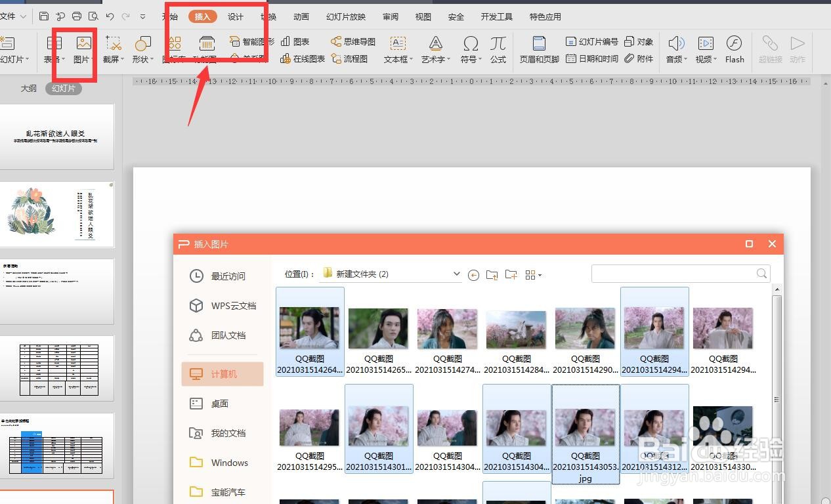Open the 截屏 screenshot tool

coord(113,50)
